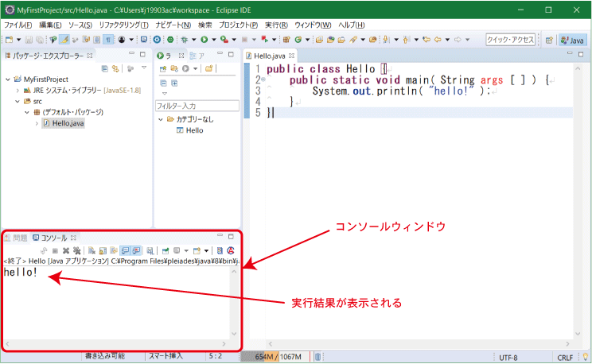Switch to the 問題 tab
This screenshot has height=364, width=592.
(x=16, y=238)
